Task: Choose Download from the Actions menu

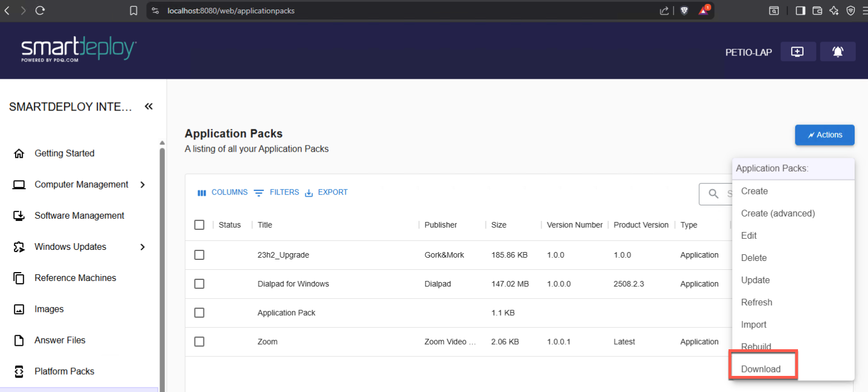Action: 761,369
